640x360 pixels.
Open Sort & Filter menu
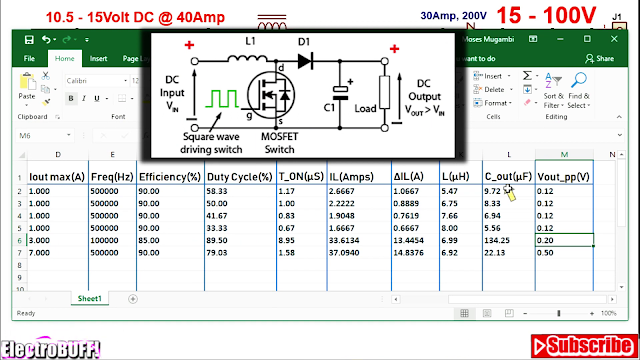click(x=553, y=90)
